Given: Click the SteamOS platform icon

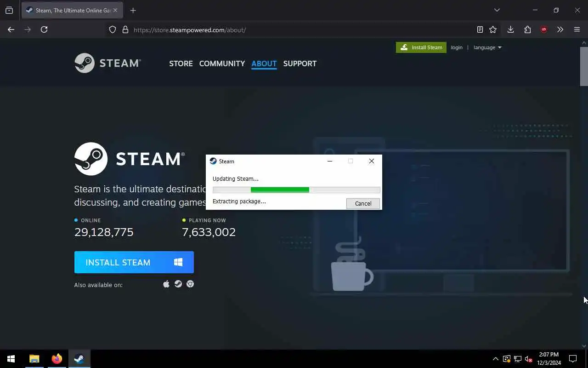Looking at the screenshot, I should pyautogui.click(x=178, y=284).
